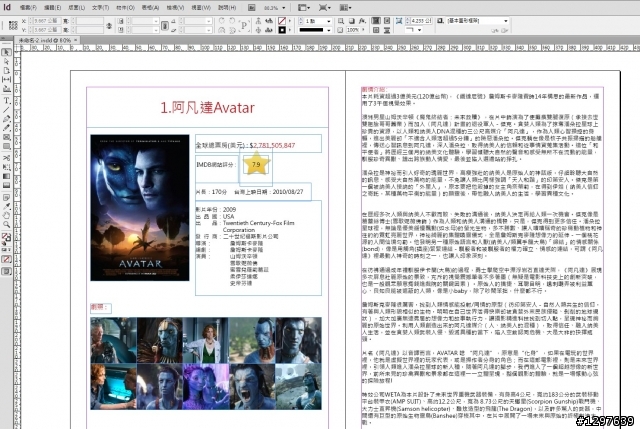Viewport: 640px width, 429px height.
Task: Open the 版面(L) menu
Action: tap(76, 7)
